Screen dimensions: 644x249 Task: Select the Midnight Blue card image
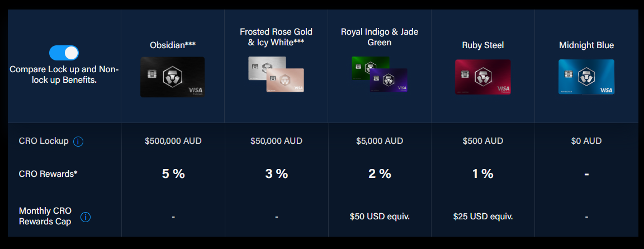click(586, 77)
